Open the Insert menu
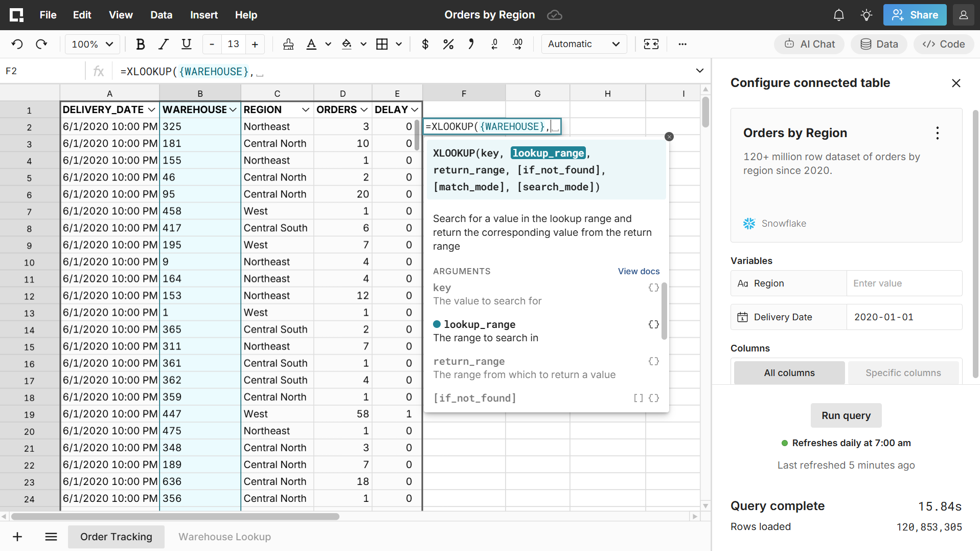The height and width of the screenshot is (551, 980). [204, 15]
